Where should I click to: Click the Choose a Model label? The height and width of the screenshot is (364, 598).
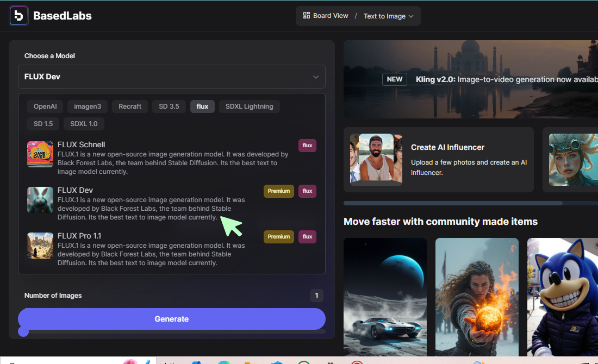coord(49,55)
